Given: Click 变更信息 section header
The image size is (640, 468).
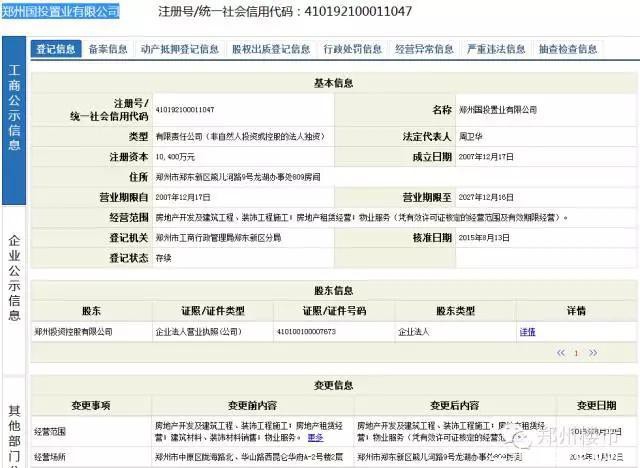Looking at the screenshot, I should tap(333, 386).
